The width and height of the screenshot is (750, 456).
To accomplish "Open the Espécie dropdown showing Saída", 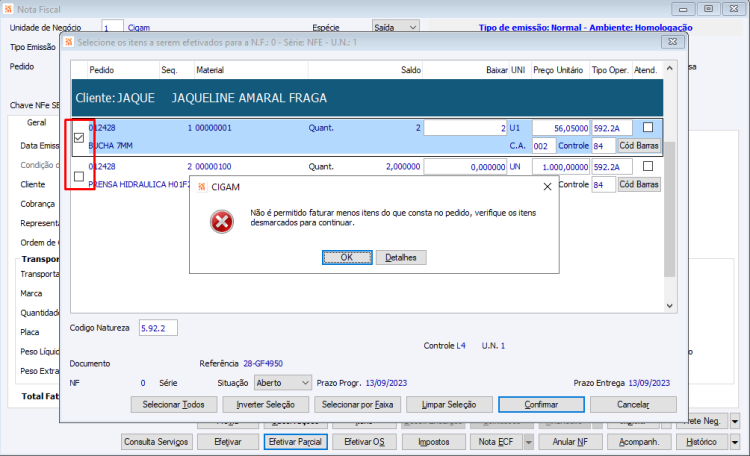I will tap(396, 28).
